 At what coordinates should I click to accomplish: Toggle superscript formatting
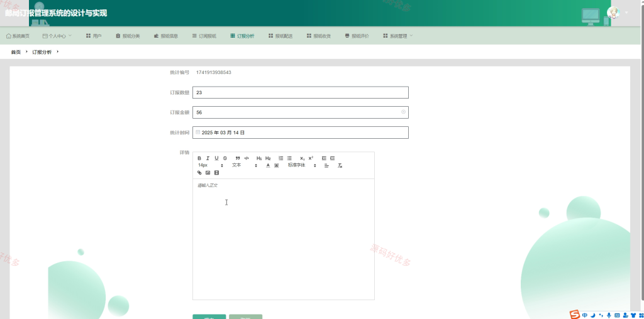tap(311, 158)
